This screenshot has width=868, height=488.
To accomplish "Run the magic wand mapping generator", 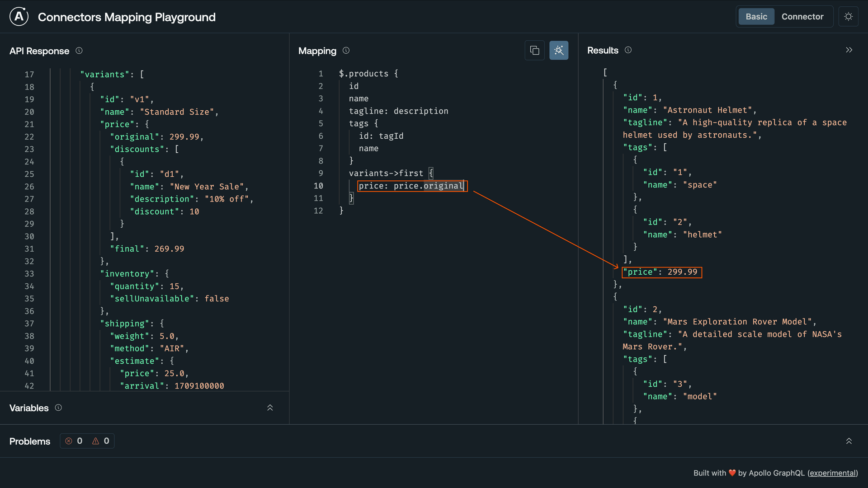I will (x=559, y=50).
